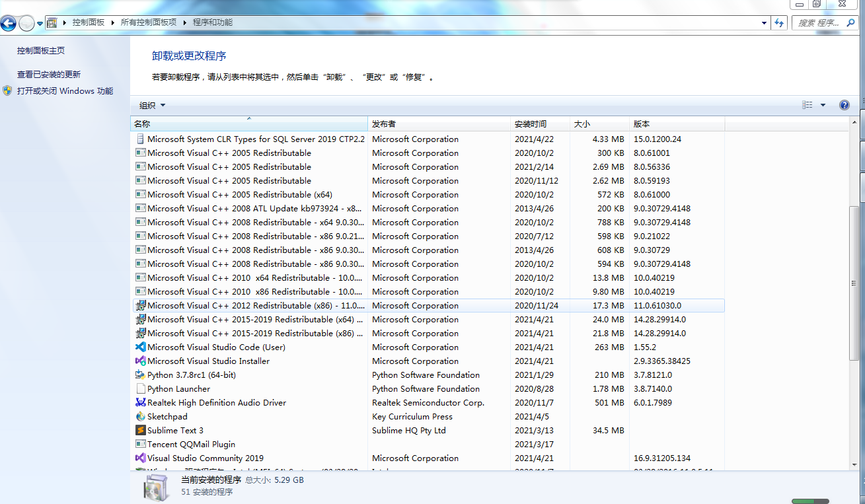Click the 51 安装的程序 status text

[206, 492]
